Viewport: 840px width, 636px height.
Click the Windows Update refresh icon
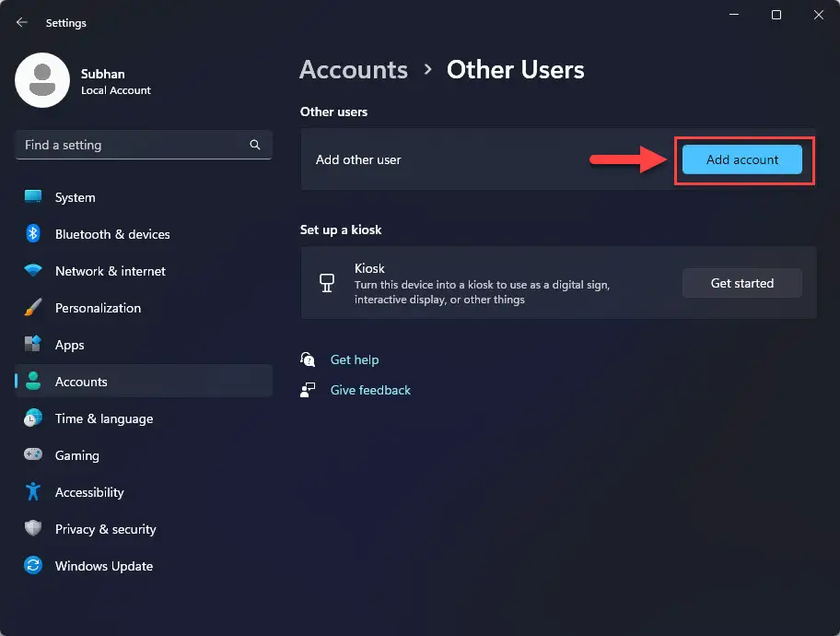33,565
